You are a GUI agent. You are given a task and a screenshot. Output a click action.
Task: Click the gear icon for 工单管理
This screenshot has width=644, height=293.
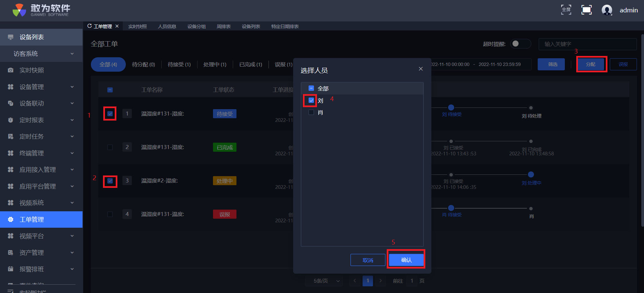[x=11, y=219]
